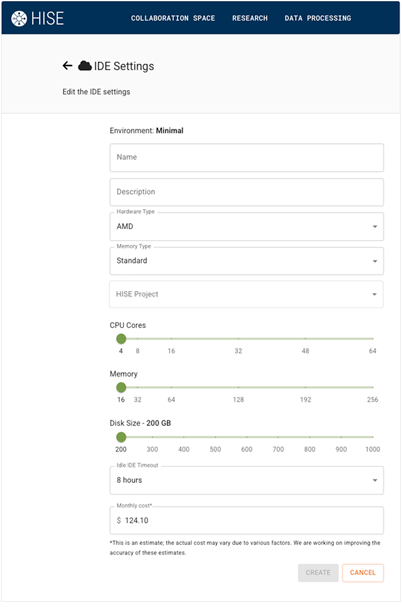Go back using the left arrow icon
This screenshot has width=403, height=607.
coord(67,66)
